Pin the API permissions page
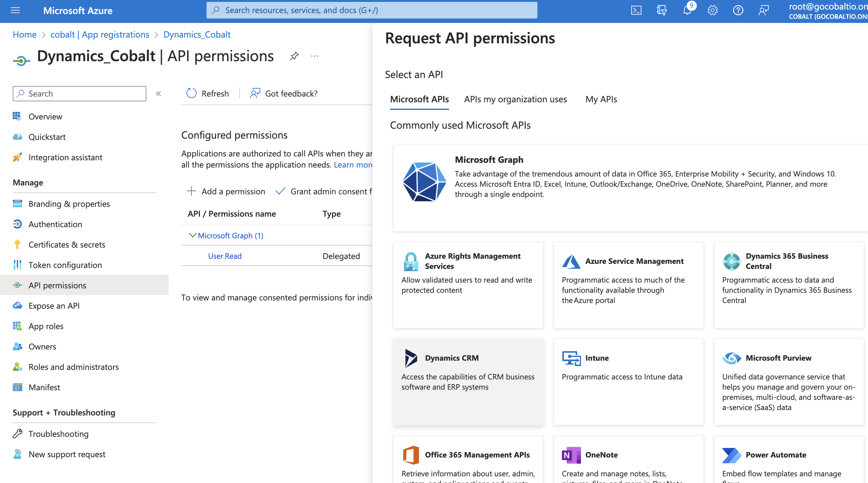Viewport: 868px width, 483px height. point(294,56)
